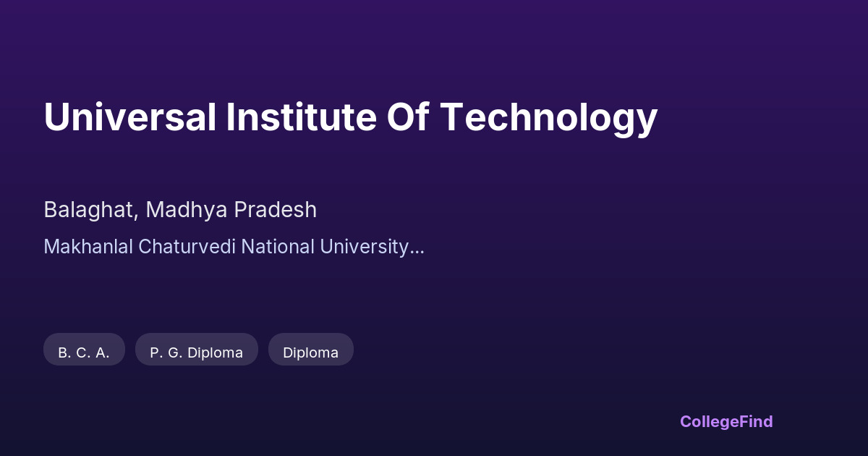The image size is (868, 456).
Task: Click "Find" in the CollegeFind logo
Action: tap(757, 421)
